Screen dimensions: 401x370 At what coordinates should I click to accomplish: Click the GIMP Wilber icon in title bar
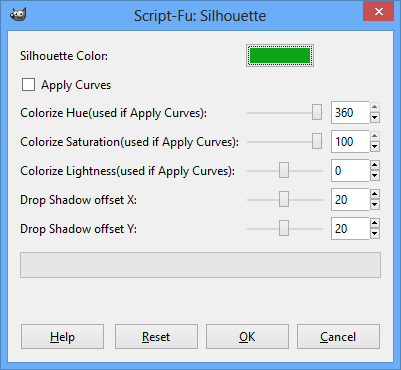(x=18, y=14)
